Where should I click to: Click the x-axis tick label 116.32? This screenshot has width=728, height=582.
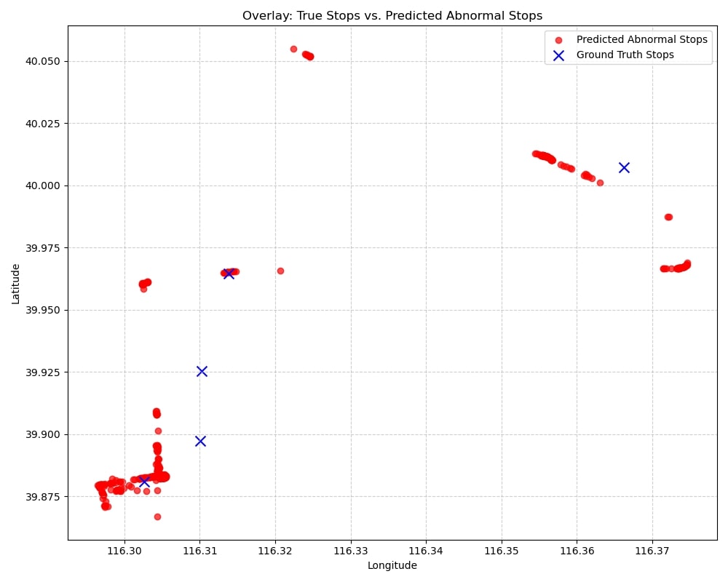(x=275, y=551)
